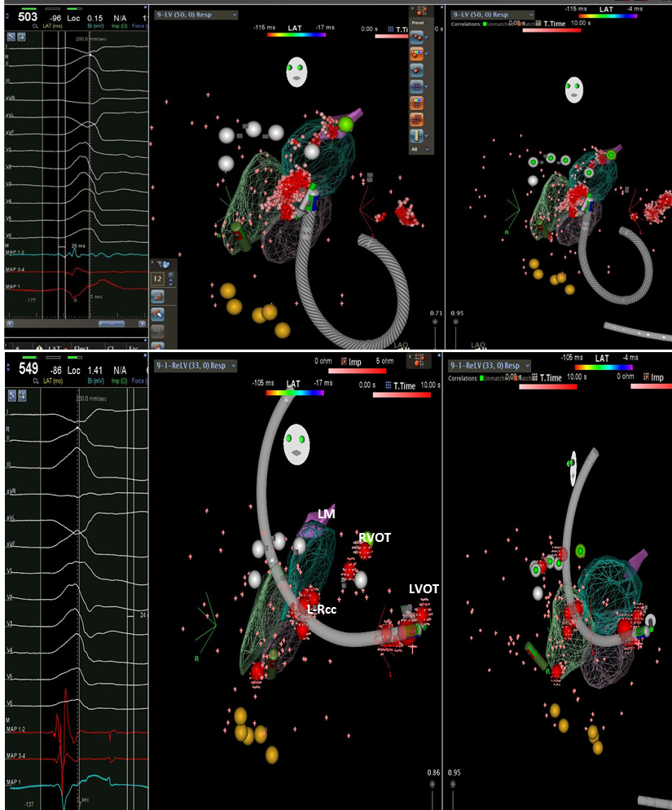The width and height of the screenshot is (672, 810).
Task: Select the spheres preset icon in the Preset panel
Action: 417,37
